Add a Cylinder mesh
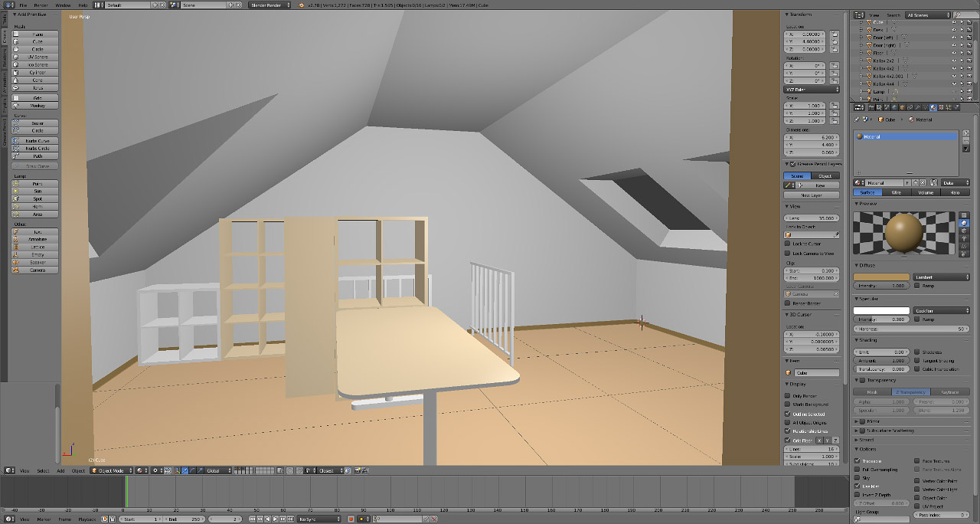Image resolution: width=980 pixels, height=524 pixels. pos(34,73)
